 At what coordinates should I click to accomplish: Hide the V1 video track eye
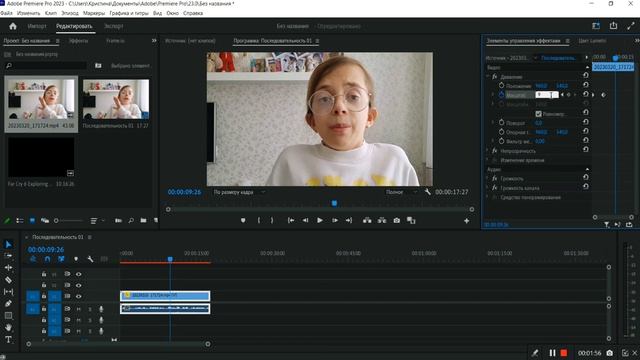[78, 296]
